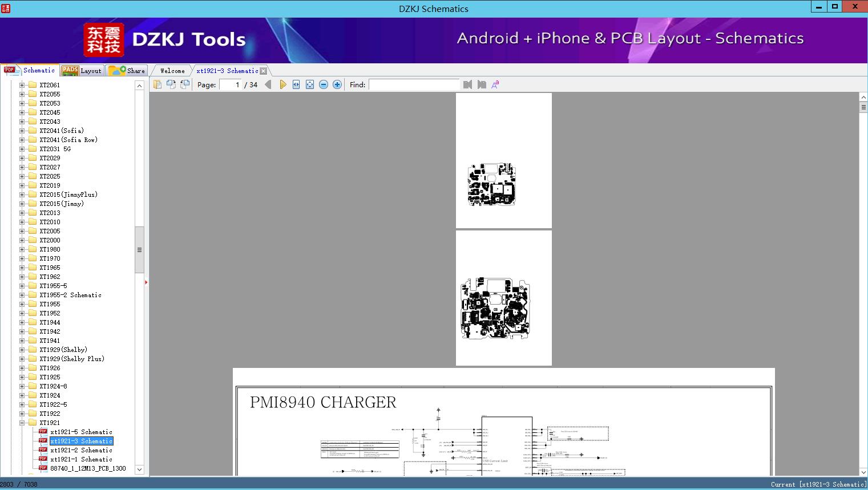Zoom out with the minus icon
868x490 pixels.
pyautogui.click(x=324, y=84)
